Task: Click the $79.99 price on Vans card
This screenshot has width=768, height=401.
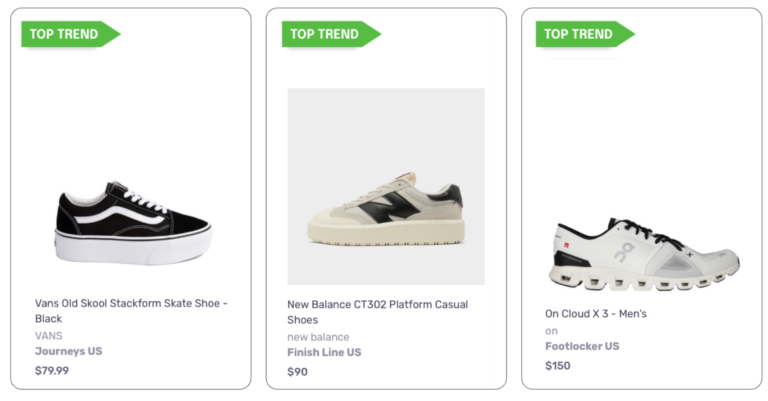Action: [52, 371]
